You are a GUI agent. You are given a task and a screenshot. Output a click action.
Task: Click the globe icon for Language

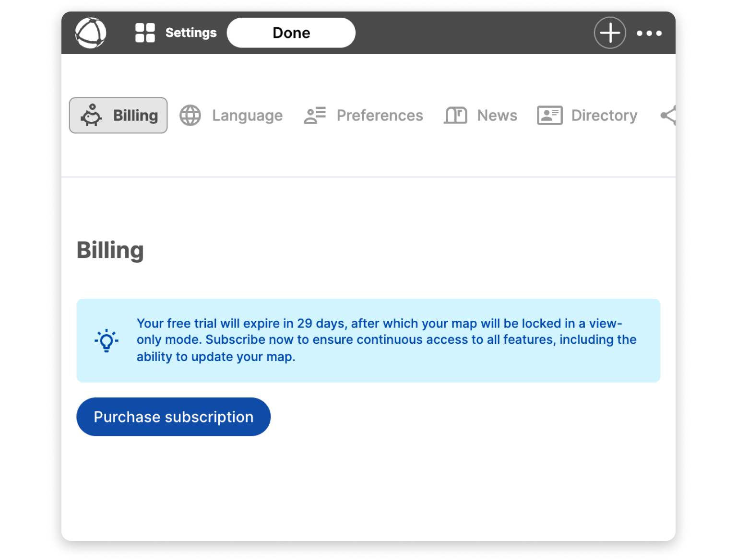pos(190,116)
